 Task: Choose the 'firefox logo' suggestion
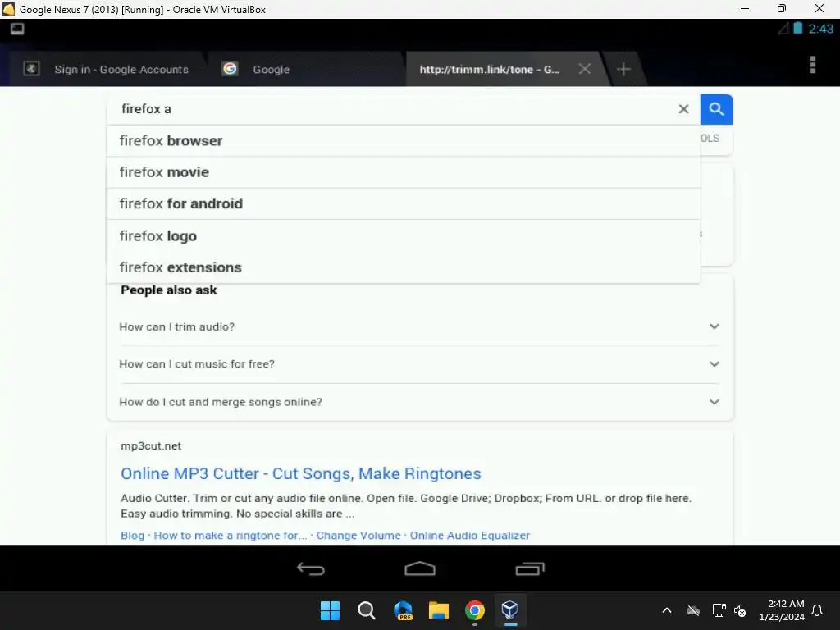coord(404,235)
